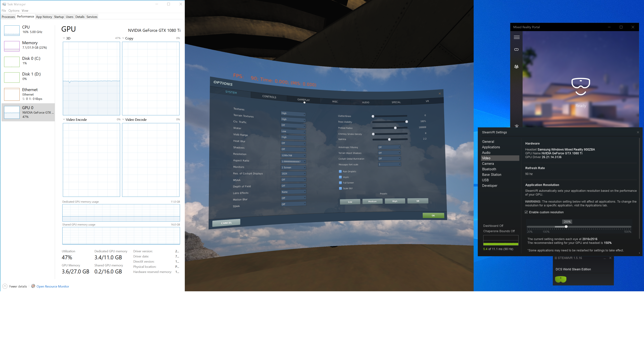Viewport: 644px width, 353px height.
Task: Select GPU 0 in the performance list
Action: click(28, 112)
